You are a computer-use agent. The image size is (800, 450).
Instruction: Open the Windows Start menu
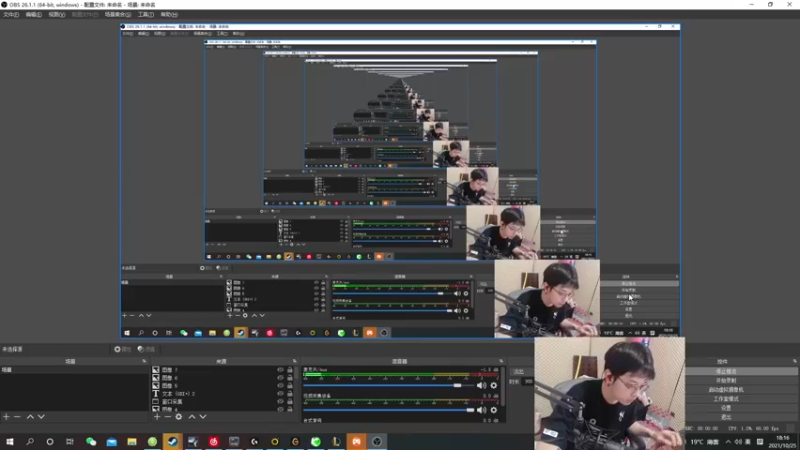(x=10, y=441)
